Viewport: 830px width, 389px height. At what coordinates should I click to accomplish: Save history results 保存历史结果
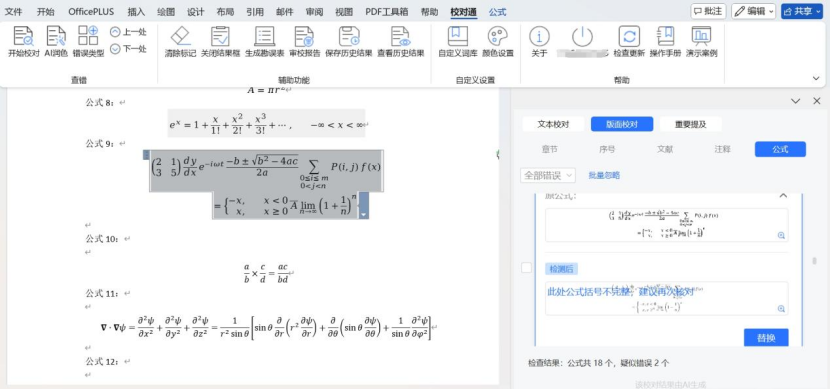coord(349,41)
